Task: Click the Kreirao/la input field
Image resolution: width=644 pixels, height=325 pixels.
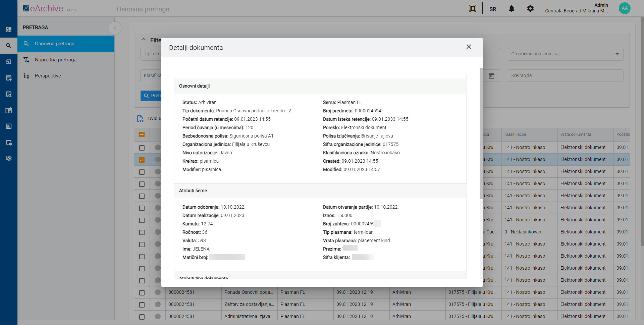Action: tap(565, 76)
